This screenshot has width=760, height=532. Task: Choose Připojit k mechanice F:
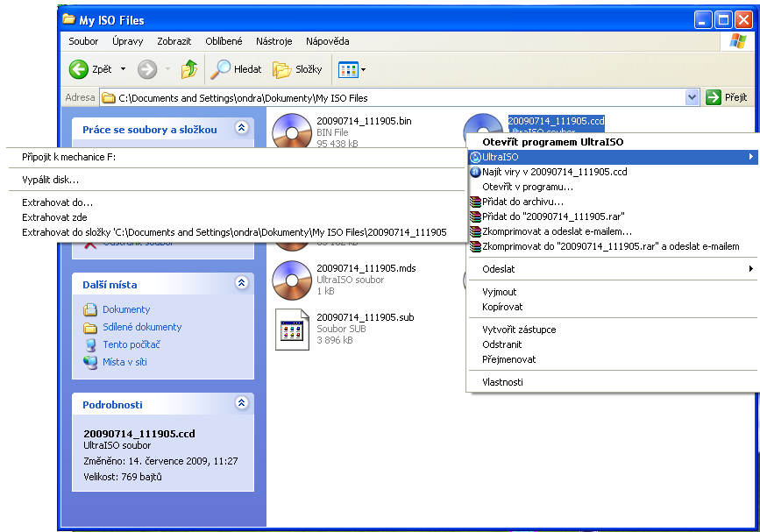click(237, 157)
